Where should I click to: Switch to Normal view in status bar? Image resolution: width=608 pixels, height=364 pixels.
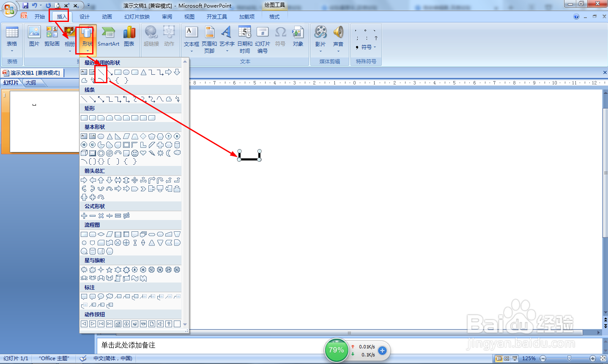click(x=499, y=359)
